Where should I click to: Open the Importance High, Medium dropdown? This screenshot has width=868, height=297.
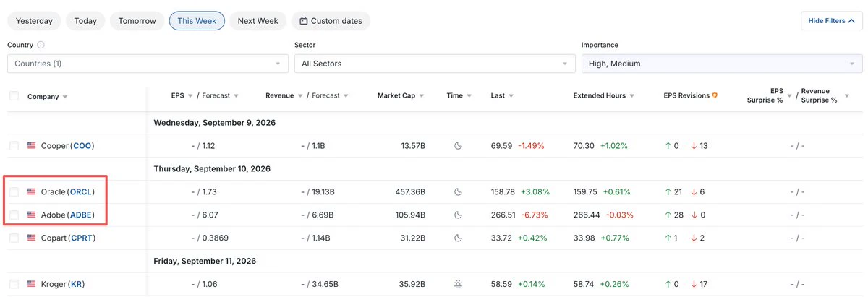(x=722, y=64)
